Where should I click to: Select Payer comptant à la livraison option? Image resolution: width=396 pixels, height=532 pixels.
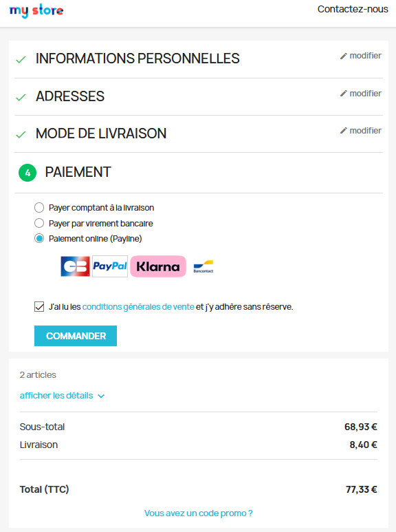[39, 207]
